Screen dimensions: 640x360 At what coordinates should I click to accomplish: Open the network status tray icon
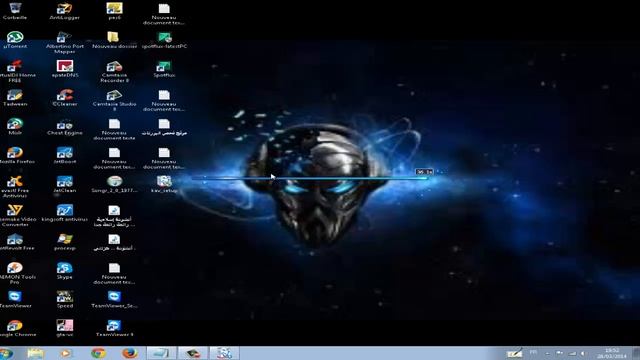[572, 353]
